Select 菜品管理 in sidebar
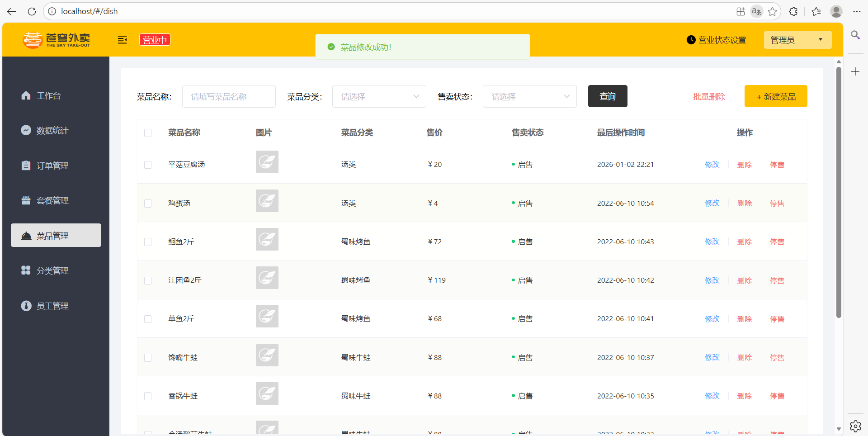This screenshot has height=436, width=868. click(56, 235)
